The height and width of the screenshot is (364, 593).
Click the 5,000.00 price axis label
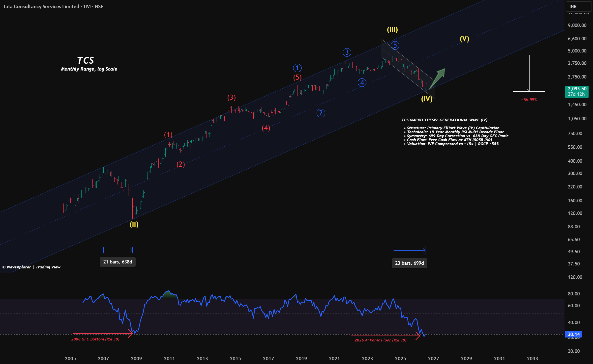point(577,51)
